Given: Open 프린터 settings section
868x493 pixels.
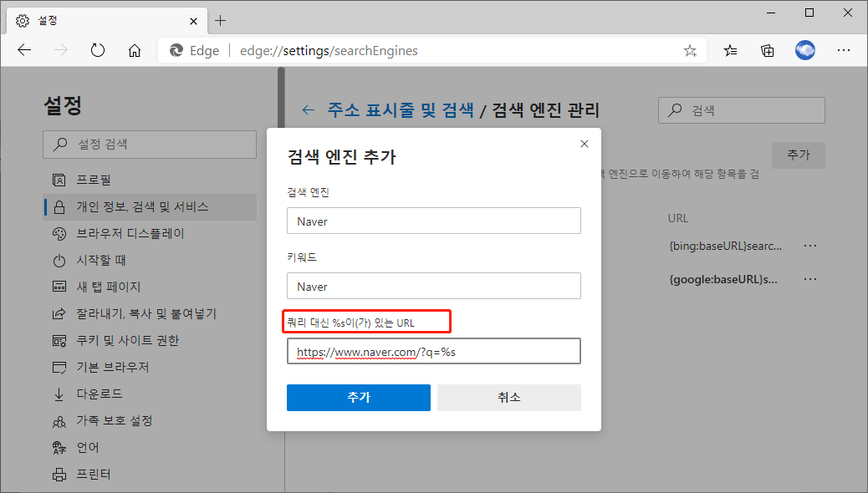Looking at the screenshot, I should pyautogui.click(x=150, y=474).
